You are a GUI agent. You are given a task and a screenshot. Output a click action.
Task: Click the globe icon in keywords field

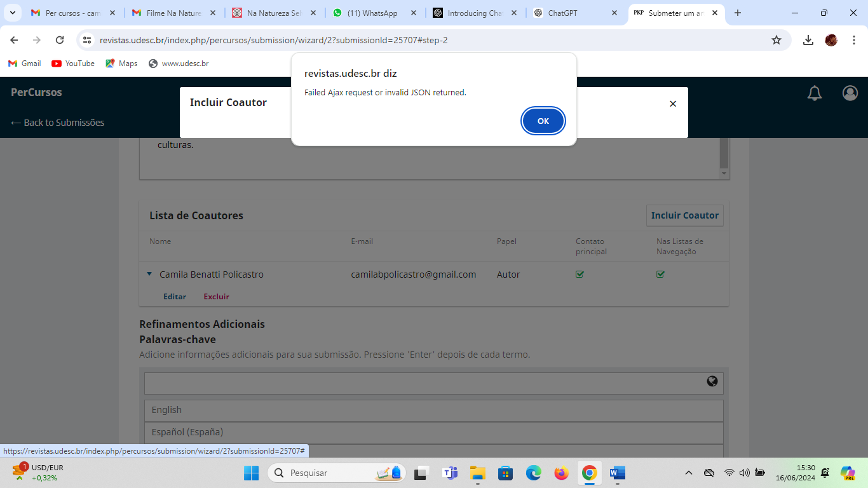pos(712,381)
